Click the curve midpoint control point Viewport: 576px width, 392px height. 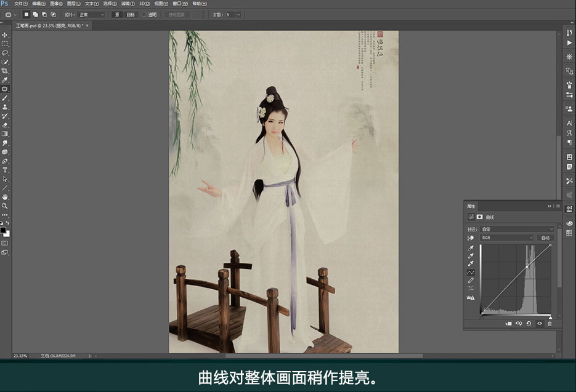(x=527, y=267)
